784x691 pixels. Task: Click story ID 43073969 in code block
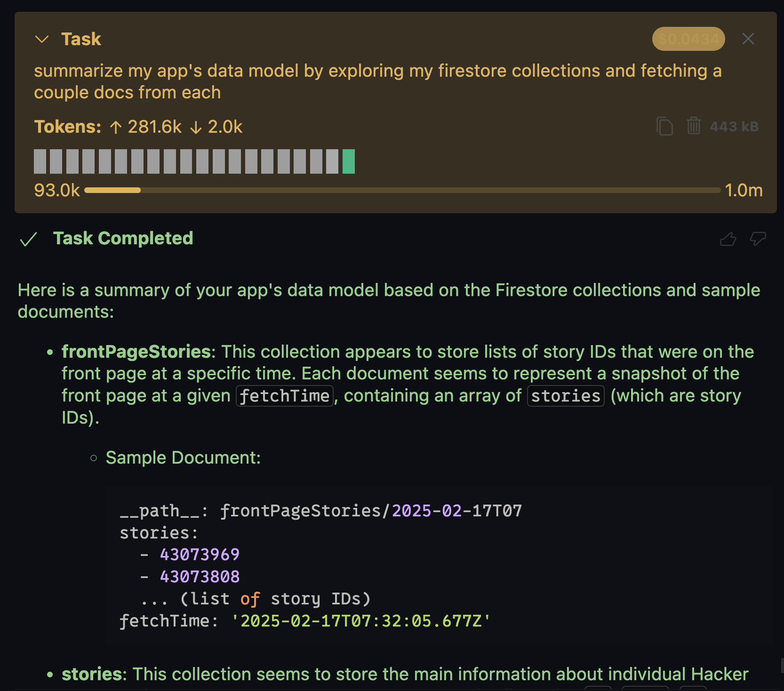[x=200, y=554]
